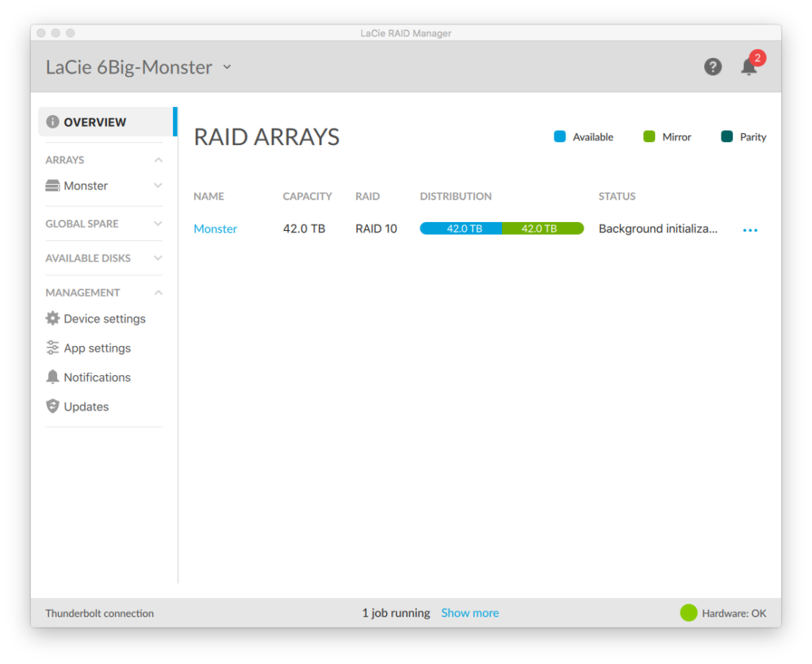The width and height of the screenshot is (812, 664).
Task: Click the LaCie 6Big-Monster device title
Action: click(129, 67)
